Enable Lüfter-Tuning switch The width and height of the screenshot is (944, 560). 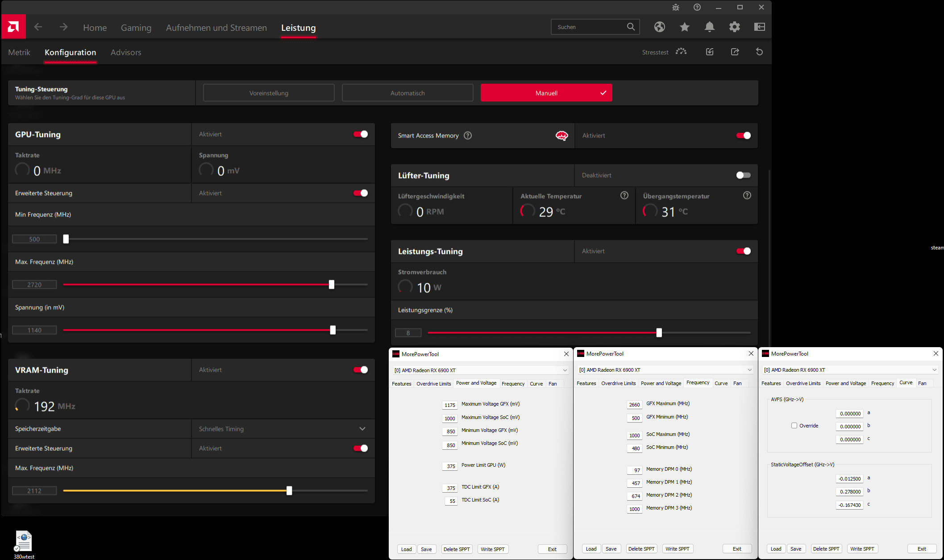tap(744, 175)
